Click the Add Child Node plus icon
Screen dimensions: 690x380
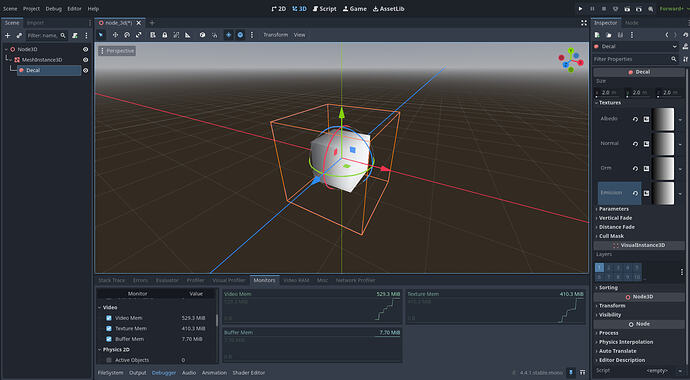click(7, 35)
